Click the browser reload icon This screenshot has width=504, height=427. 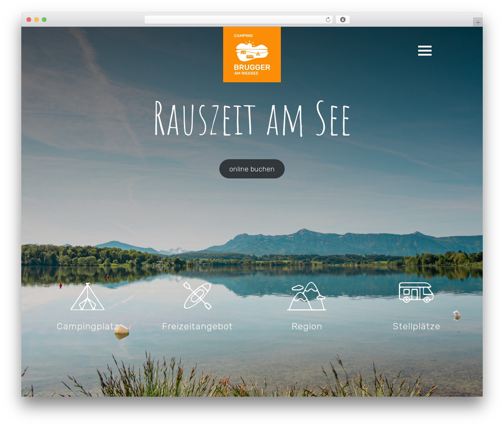tap(328, 20)
